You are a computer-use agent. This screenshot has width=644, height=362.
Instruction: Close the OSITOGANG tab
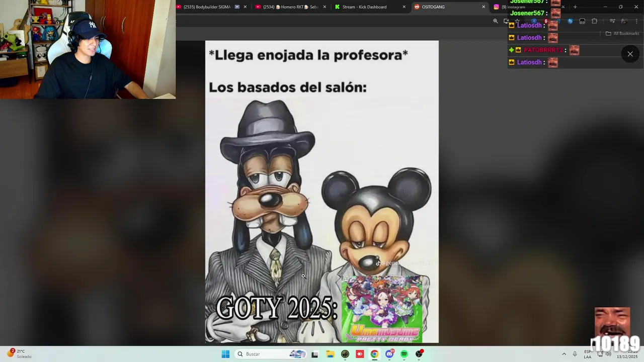pos(484,7)
